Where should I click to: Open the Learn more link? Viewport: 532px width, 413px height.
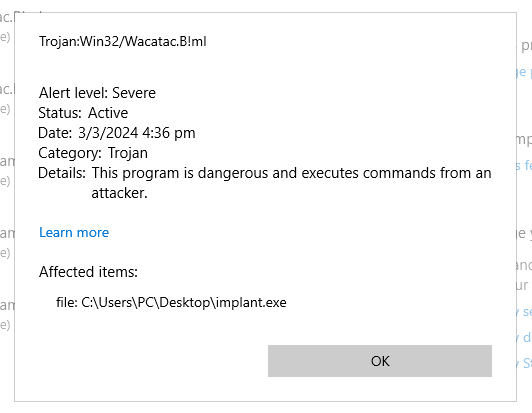coord(74,232)
